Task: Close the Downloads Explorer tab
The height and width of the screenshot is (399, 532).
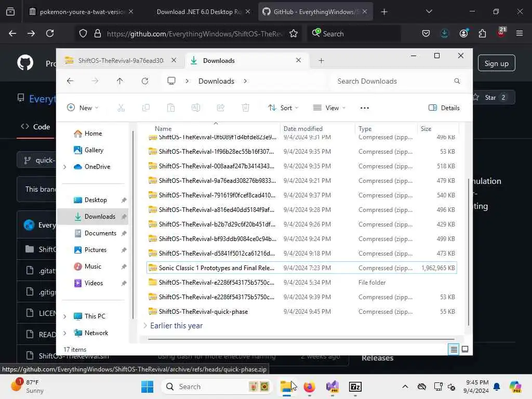Action: click(x=298, y=60)
